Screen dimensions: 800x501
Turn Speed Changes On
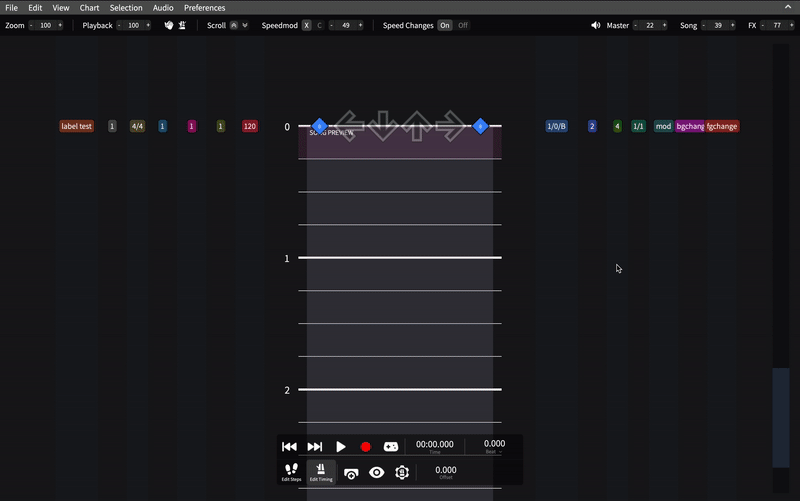(x=445, y=25)
